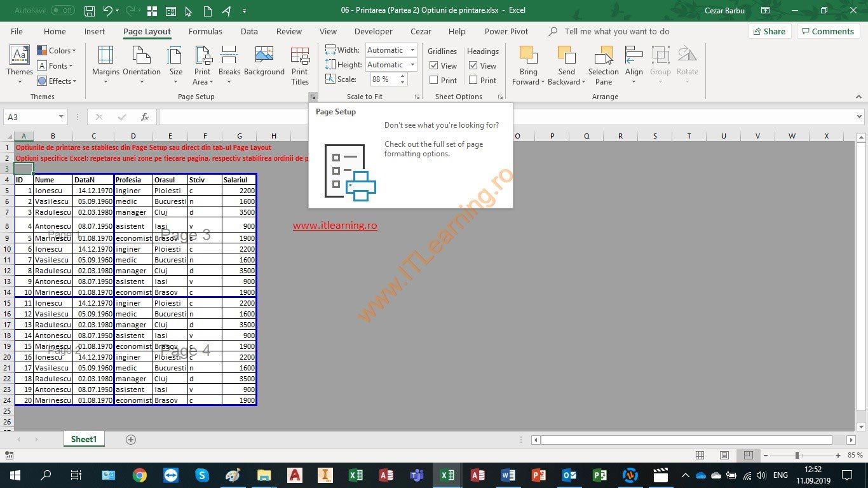Zoom in with plus button

(x=839, y=455)
